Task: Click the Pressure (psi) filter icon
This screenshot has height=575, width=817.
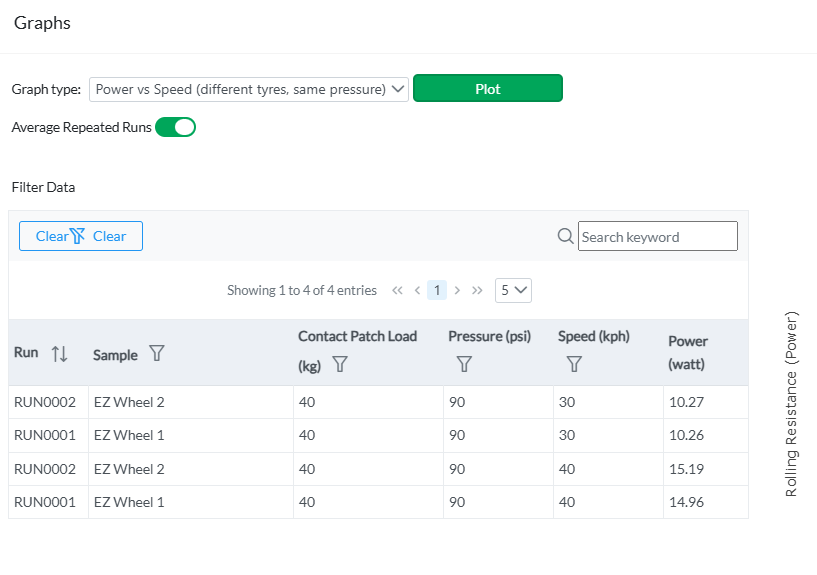Action: pos(464,365)
